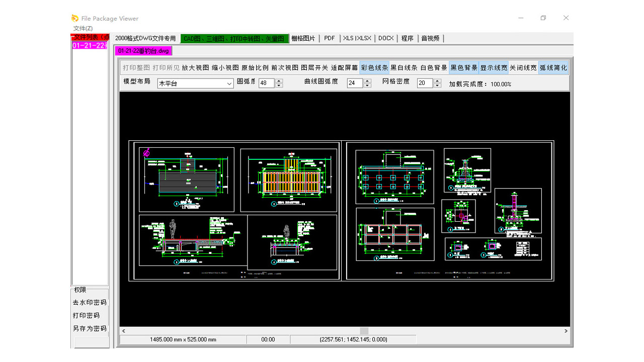Viewport: 644px width, 362px height.
Task: Click the 曲线圆弧度 value field
Action: 354,83
